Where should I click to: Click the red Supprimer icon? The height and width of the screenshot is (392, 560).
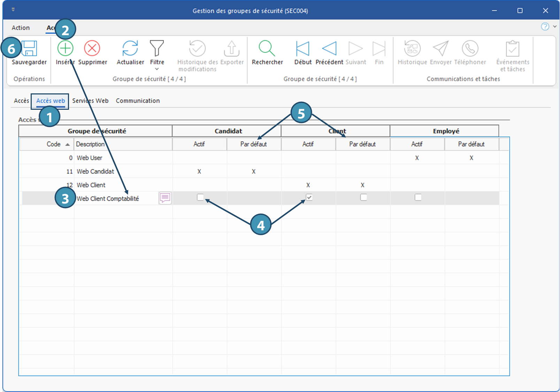pyautogui.click(x=92, y=48)
